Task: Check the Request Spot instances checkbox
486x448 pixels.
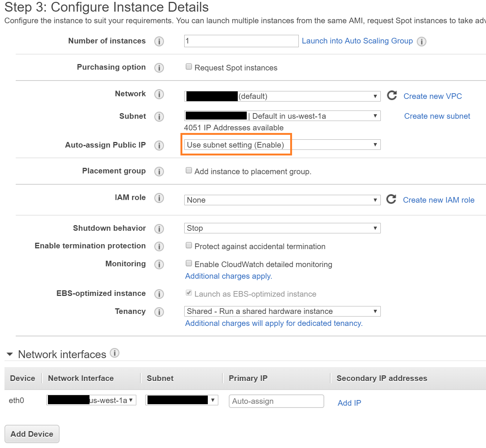Action: 189,66
